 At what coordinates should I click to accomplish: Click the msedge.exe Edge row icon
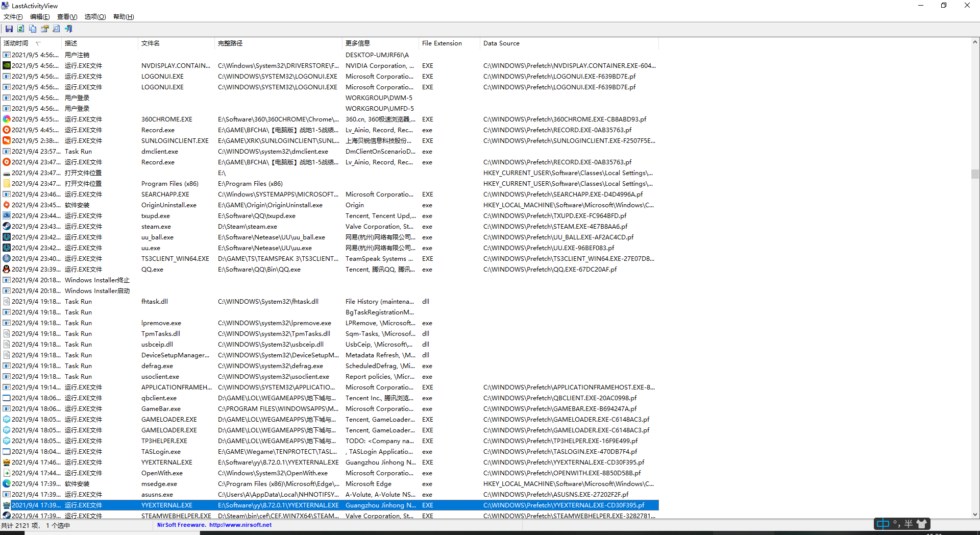pos(7,484)
